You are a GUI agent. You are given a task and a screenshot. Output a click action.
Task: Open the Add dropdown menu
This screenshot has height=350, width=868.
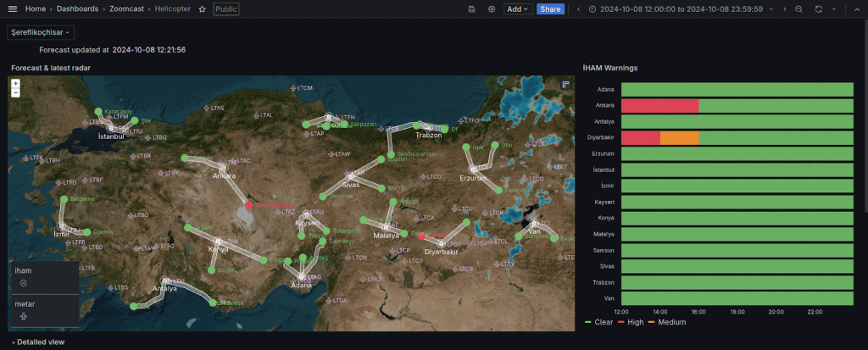(517, 8)
